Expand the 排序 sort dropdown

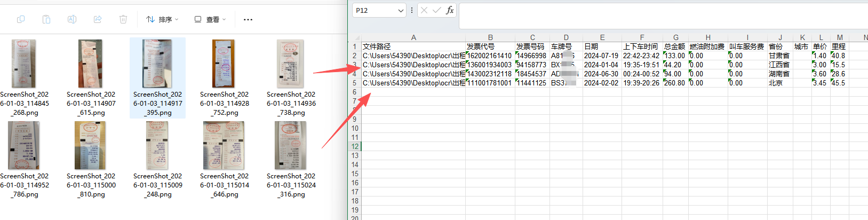(163, 19)
